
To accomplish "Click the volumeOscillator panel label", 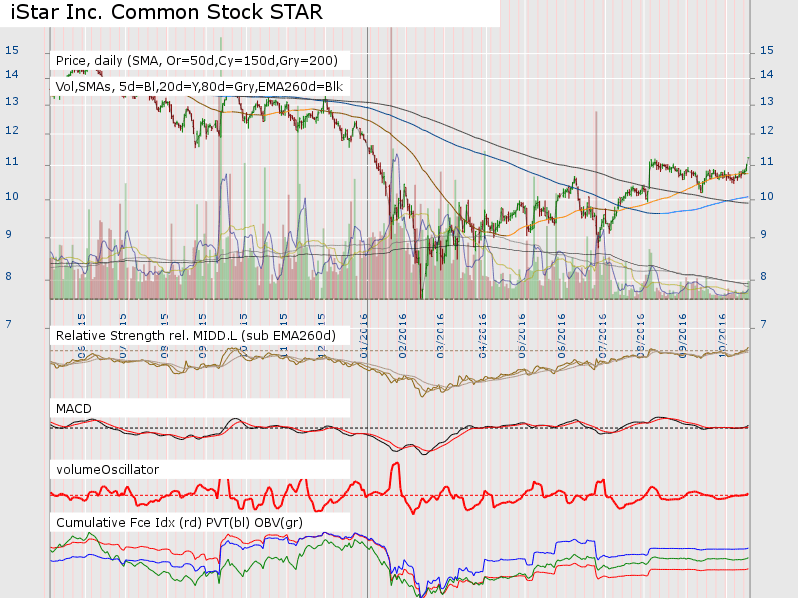I will [x=107, y=469].
